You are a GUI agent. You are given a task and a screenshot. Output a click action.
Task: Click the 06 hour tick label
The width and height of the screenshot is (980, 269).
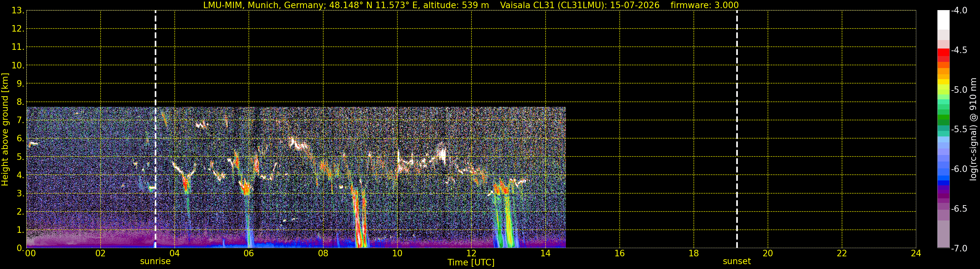249,253
